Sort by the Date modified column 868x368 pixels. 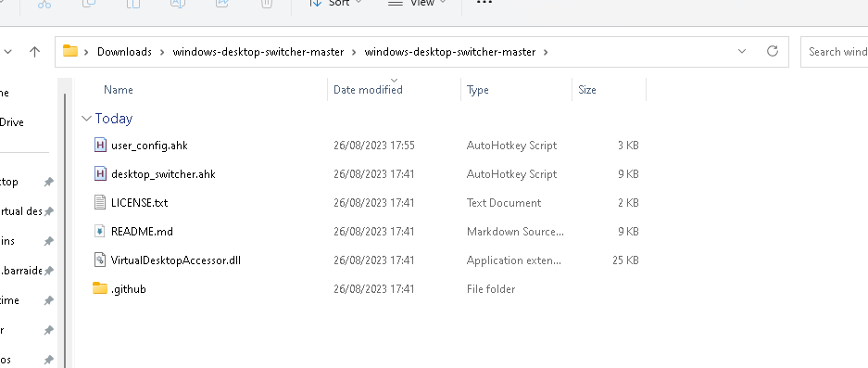[x=368, y=90]
